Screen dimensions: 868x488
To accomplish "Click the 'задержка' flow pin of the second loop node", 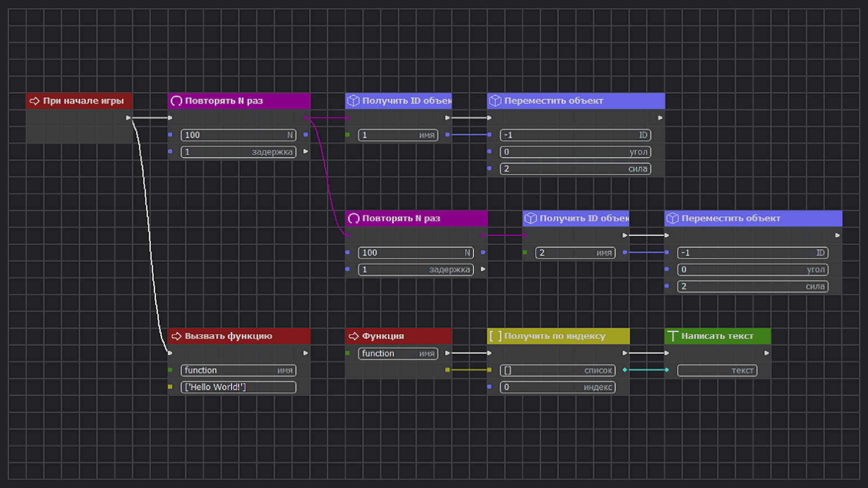I will coord(483,269).
